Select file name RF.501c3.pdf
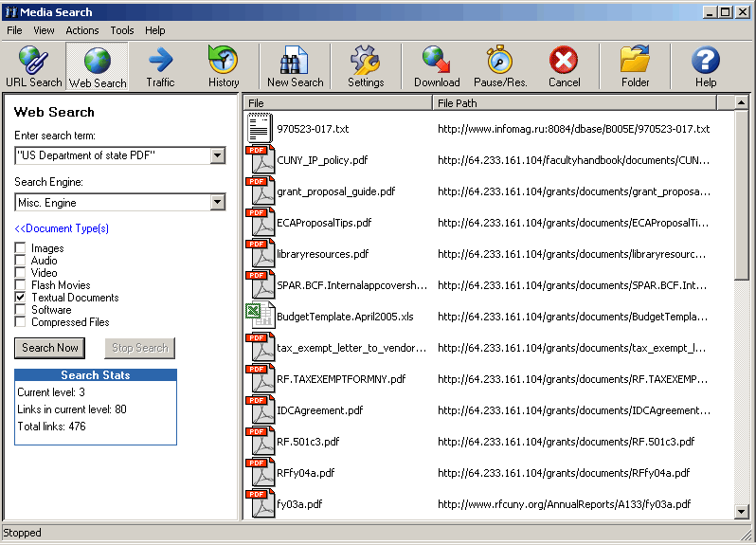756x545 pixels. [308, 442]
